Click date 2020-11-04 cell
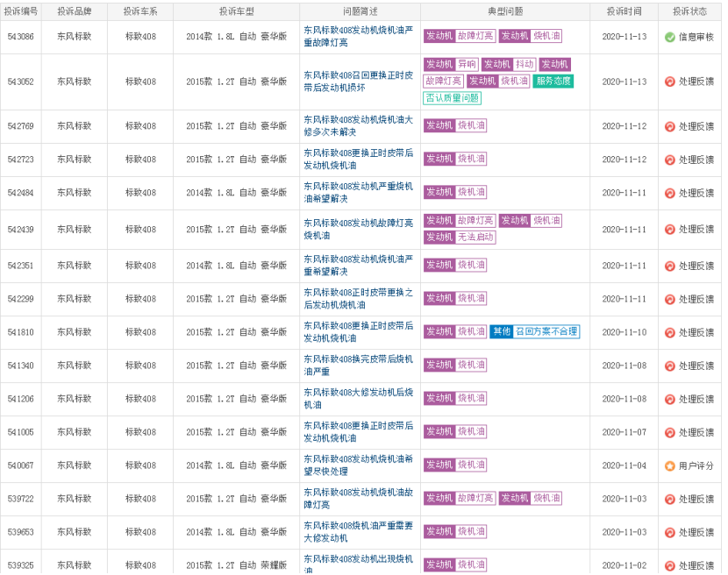The height and width of the screenshot is (575, 728). (x=624, y=465)
